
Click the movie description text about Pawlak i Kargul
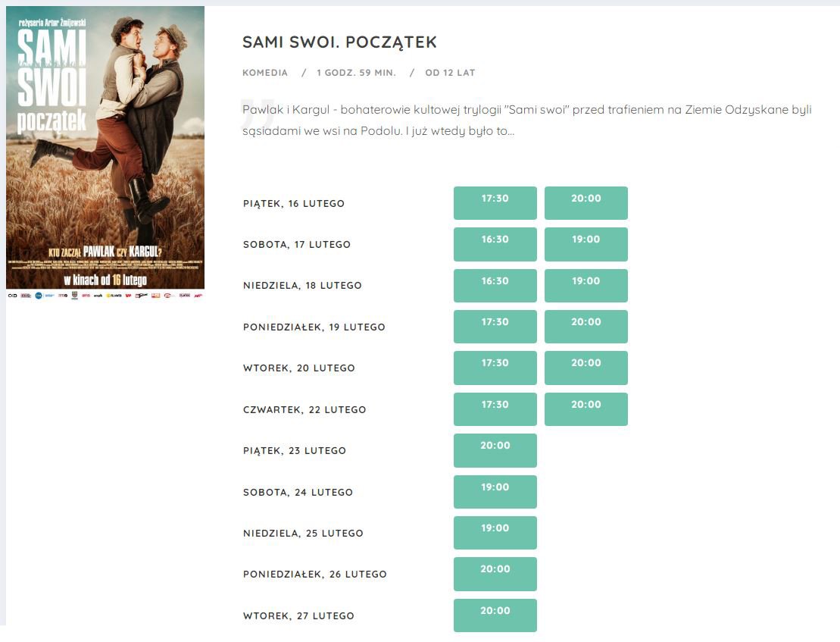point(526,120)
